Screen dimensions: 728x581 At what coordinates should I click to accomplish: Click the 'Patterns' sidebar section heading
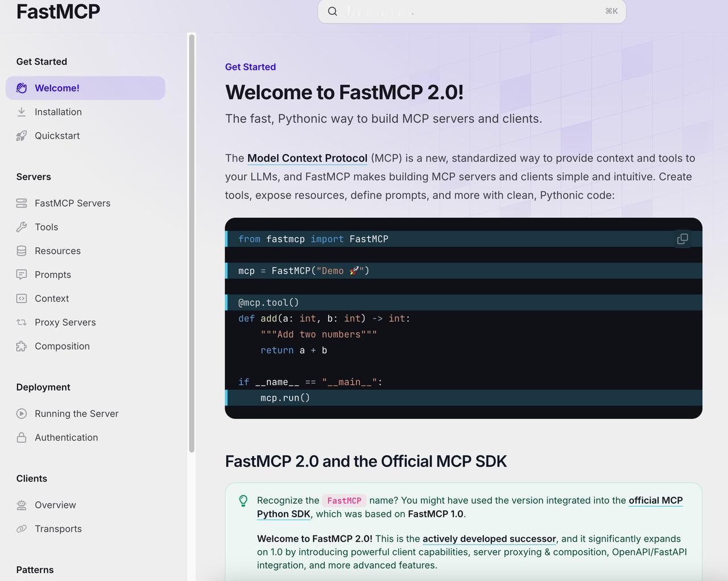tap(35, 570)
